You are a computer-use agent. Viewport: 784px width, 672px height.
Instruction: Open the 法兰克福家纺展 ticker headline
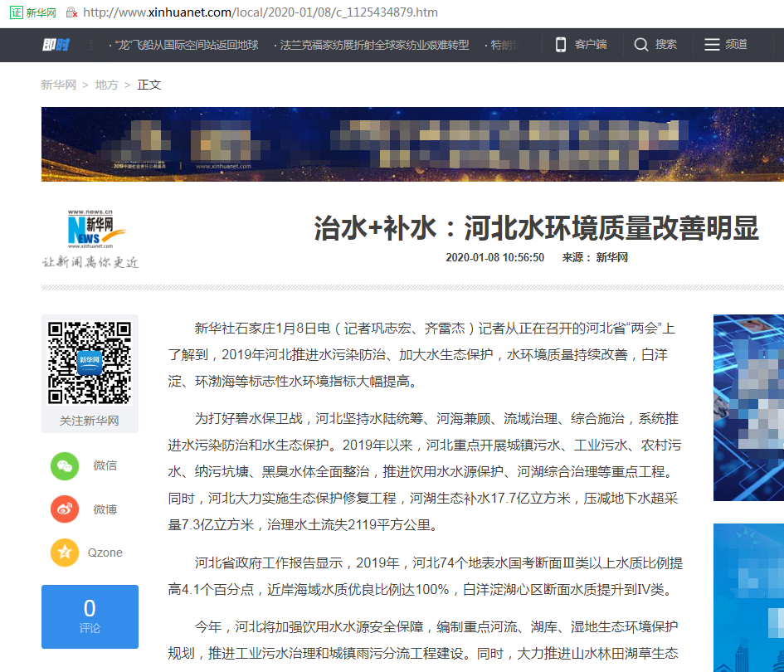(373, 45)
